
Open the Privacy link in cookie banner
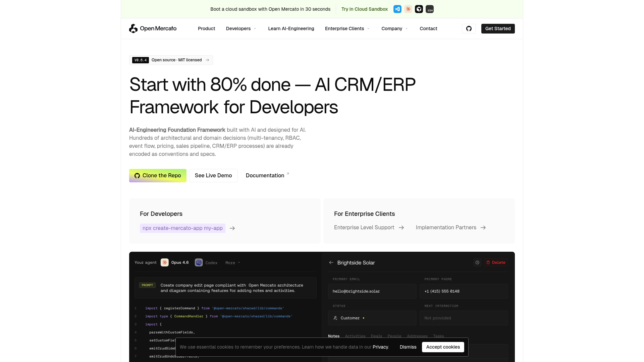[380, 347]
